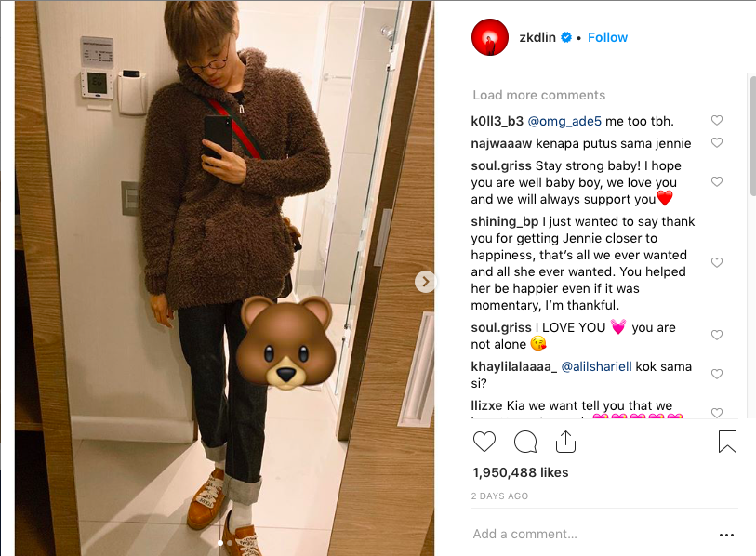Viewport: 756px width, 556px height.
Task: Like the comment by k0ll3_b3
Action: pyautogui.click(x=717, y=120)
